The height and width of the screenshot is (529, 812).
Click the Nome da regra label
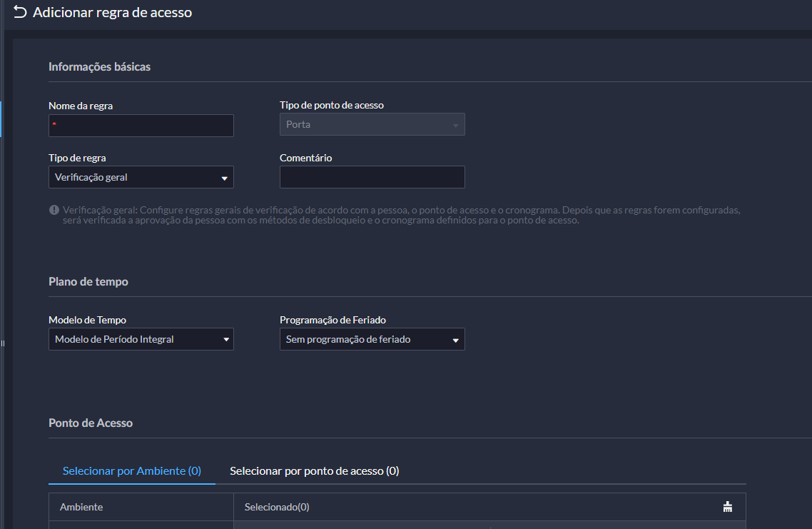tap(81, 106)
